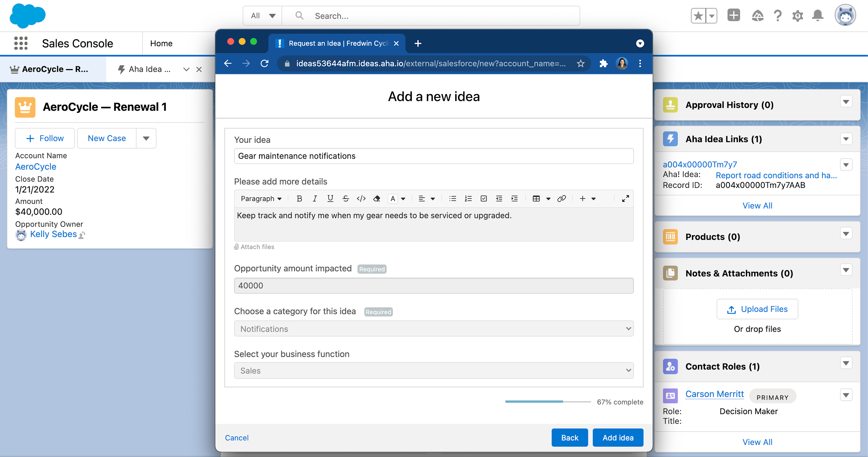
Task: Open the business function Sales dropdown
Action: click(x=434, y=370)
